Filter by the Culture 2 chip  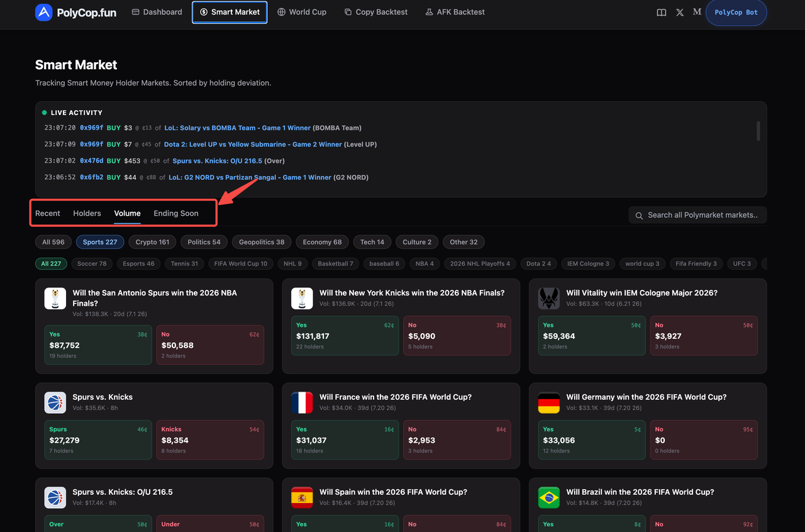click(x=417, y=242)
